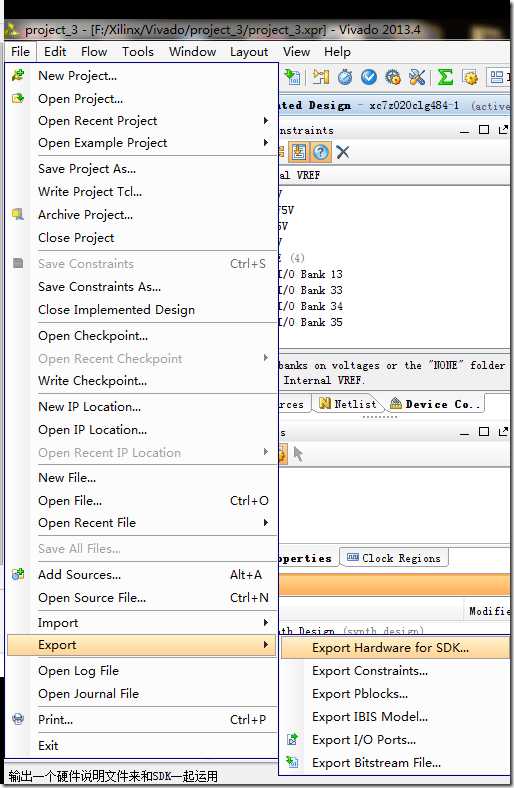Click the blue question mark help icon
Screen dimensions: 514x788
[x=321, y=152]
